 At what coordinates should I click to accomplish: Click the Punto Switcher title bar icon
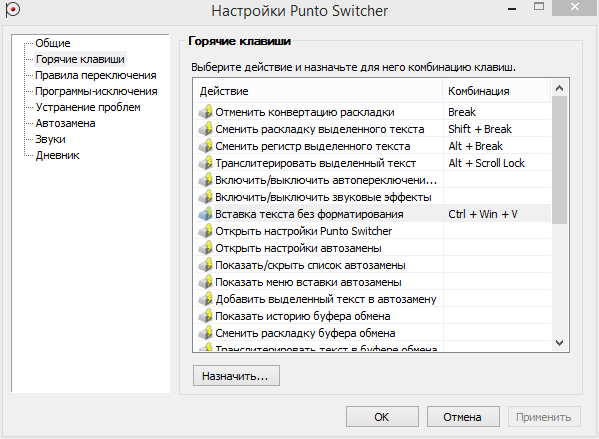(x=13, y=9)
